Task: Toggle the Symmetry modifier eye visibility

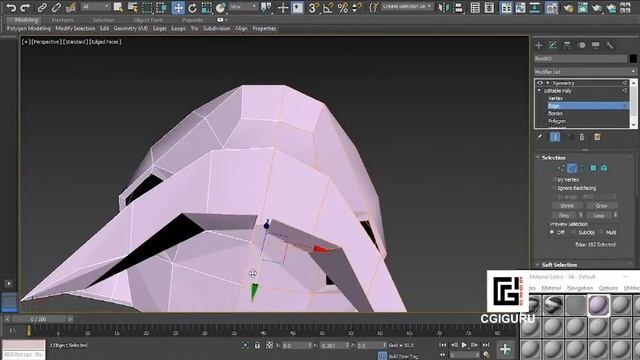Action: click(x=540, y=83)
